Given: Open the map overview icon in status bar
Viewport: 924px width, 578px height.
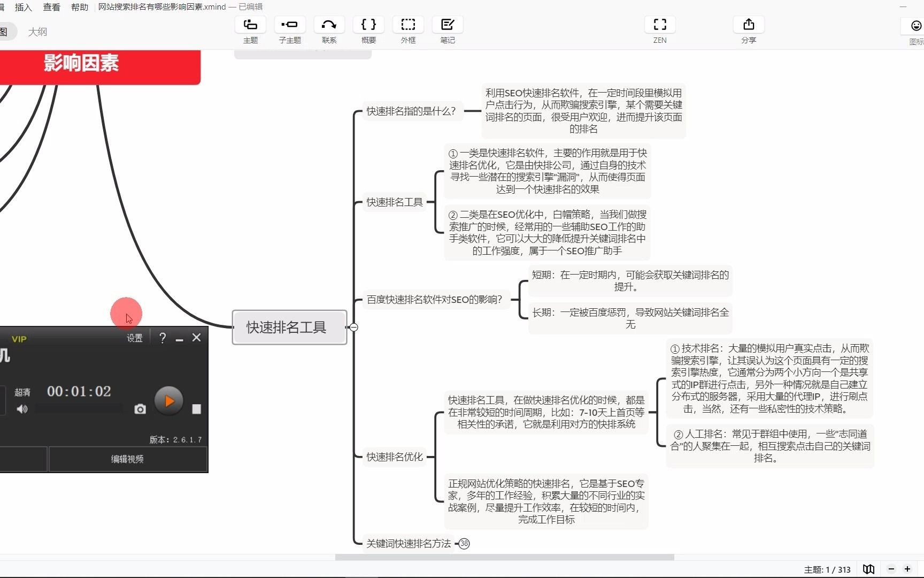Looking at the screenshot, I should [869, 569].
